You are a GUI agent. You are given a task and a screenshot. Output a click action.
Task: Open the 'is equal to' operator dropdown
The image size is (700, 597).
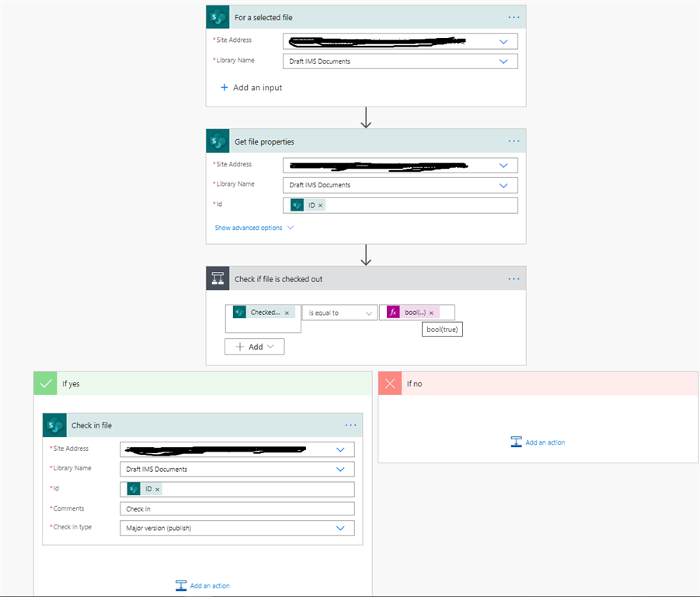[339, 312]
